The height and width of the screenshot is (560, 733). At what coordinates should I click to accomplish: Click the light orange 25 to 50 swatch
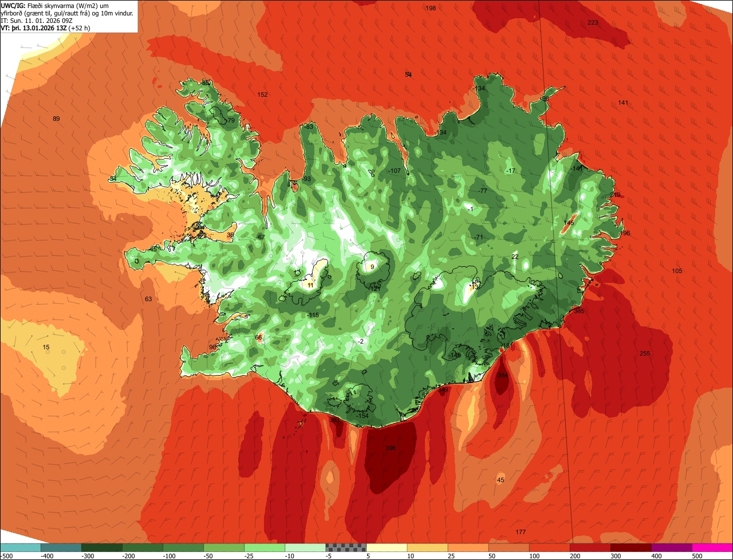tap(467, 547)
